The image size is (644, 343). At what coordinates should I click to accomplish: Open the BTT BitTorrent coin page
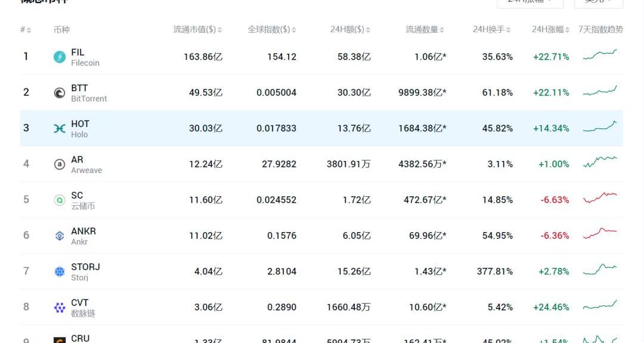point(89,93)
